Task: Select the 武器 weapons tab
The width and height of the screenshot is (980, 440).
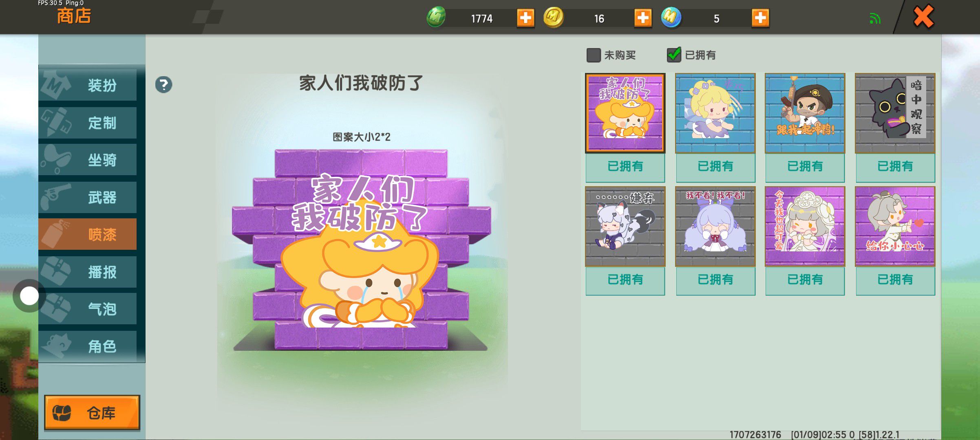Action: tap(88, 197)
